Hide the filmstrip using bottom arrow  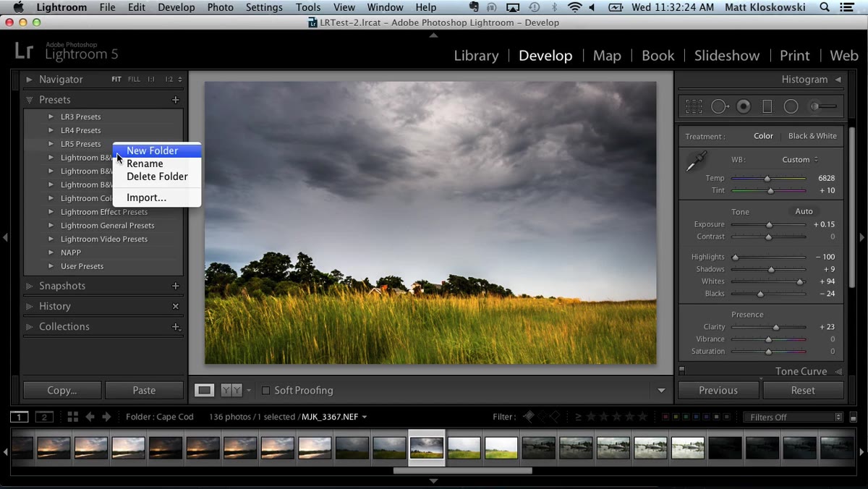[433, 481]
